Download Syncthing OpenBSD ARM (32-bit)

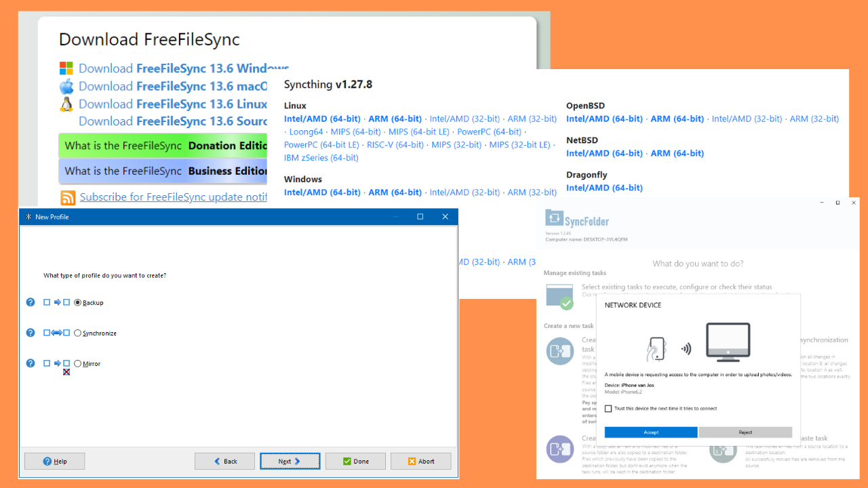(x=814, y=119)
